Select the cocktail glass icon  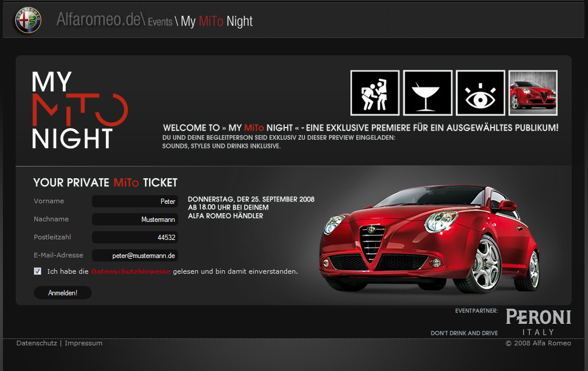pyautogui.click(x=427, y=93)
